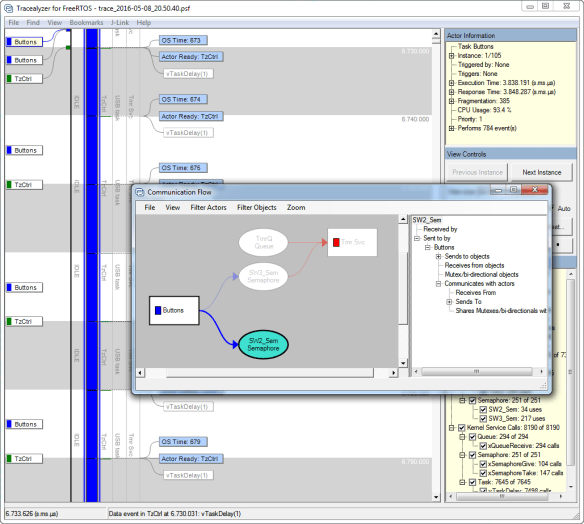Click Actor Ready: TzCtrl under OS Time 673
Viewport: 584px width, 524px height.
click(191, 57)
